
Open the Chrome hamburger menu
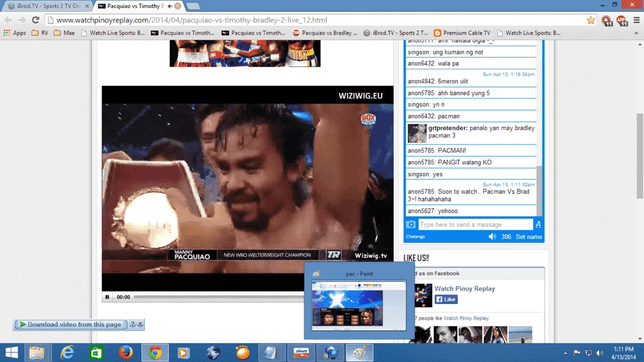[x=636, y=20]
